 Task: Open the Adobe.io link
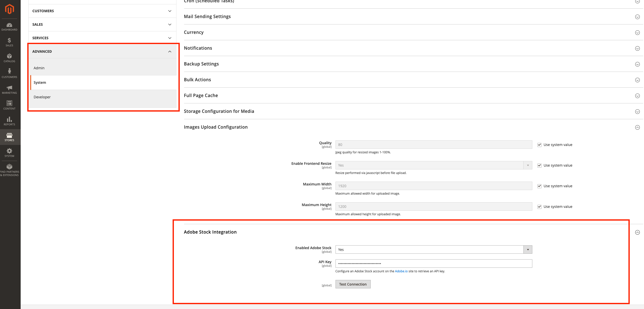(401, 271)
